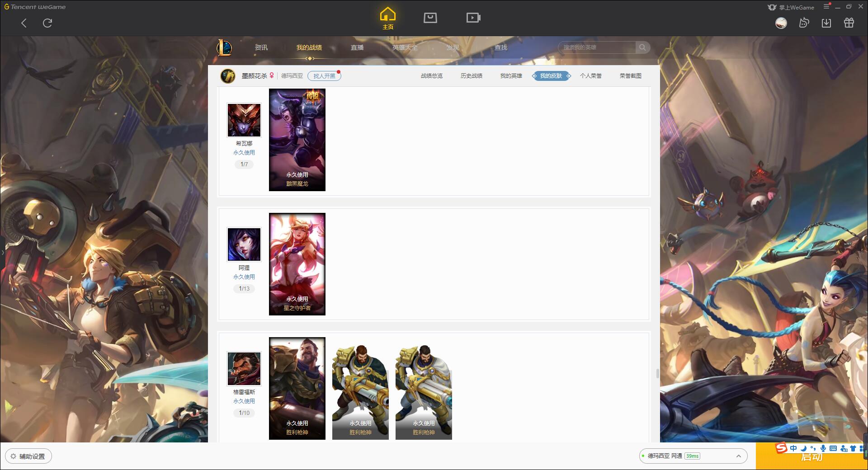This screenshot has width=868, height=470.
Task: Click the 掌上WeGame phone icon
Action: [x=772, y=7]
